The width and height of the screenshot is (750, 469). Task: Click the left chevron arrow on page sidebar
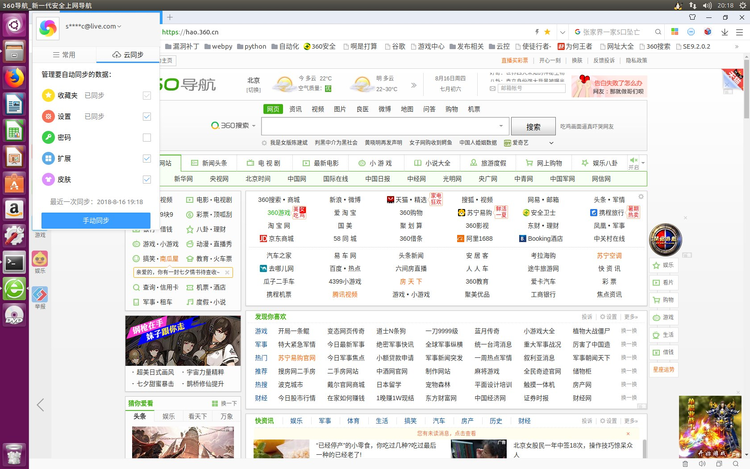point(41,405)
